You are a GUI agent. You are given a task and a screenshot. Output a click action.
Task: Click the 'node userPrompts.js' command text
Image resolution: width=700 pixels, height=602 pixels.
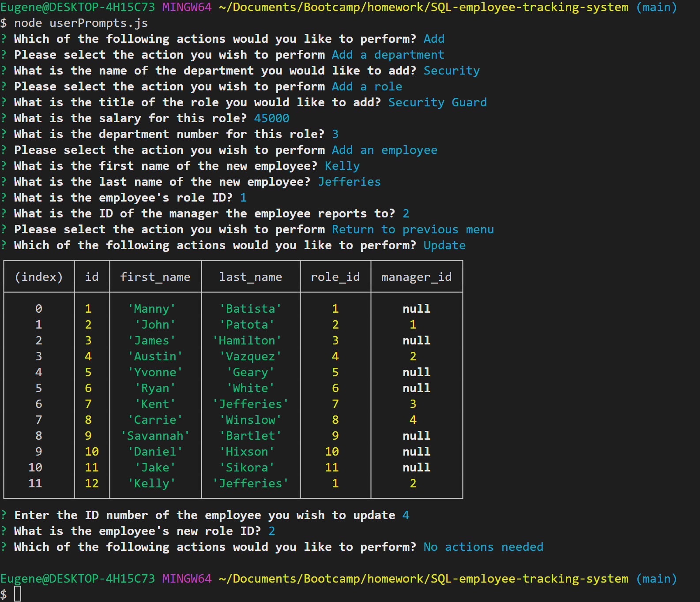(81, 23)
